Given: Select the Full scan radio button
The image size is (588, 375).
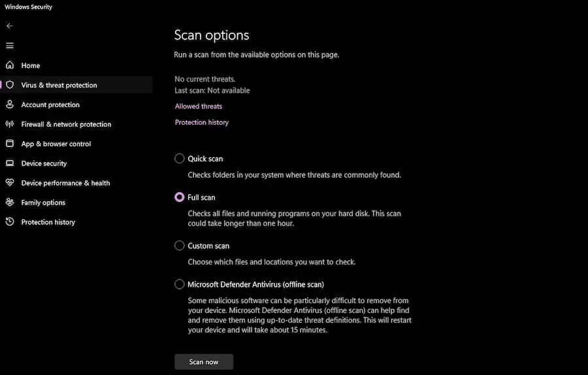Looking at the screenshot, I should click(x=180, y=197).
